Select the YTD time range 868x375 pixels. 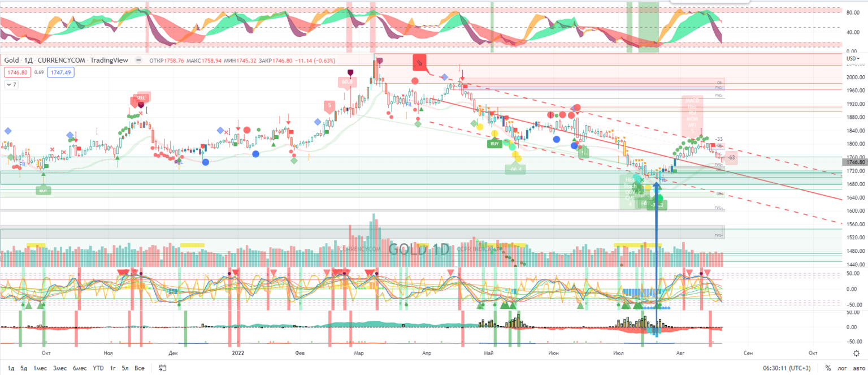[98, 368]
